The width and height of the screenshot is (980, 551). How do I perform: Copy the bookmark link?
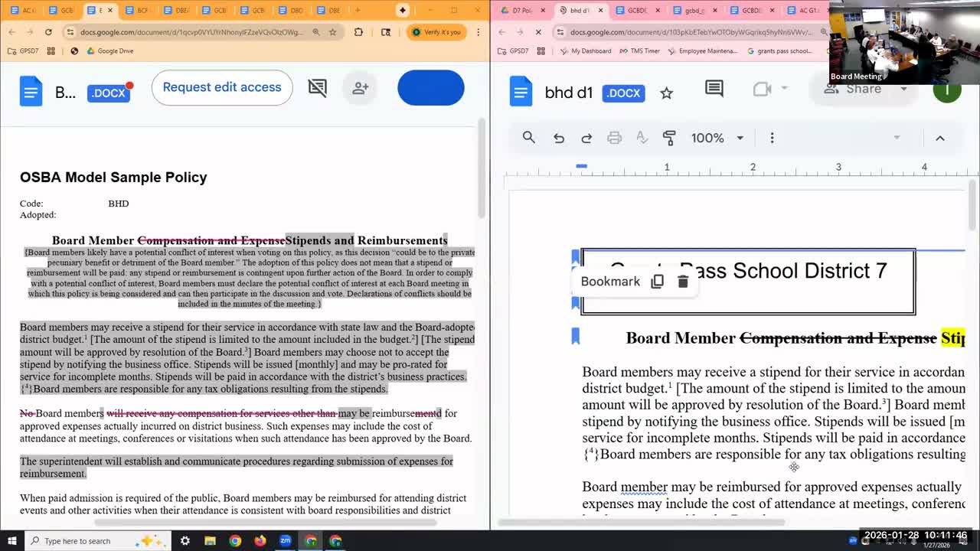pos(657,282)
